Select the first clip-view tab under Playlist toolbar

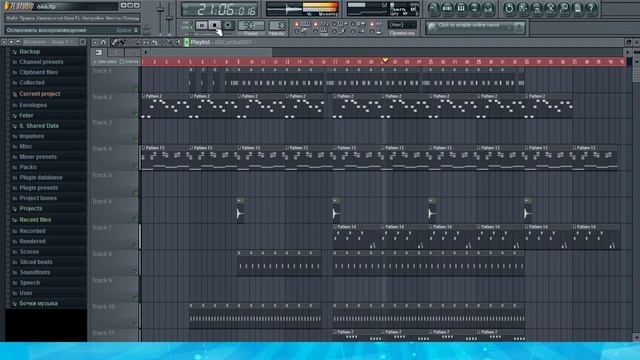[x=99, y=52]
